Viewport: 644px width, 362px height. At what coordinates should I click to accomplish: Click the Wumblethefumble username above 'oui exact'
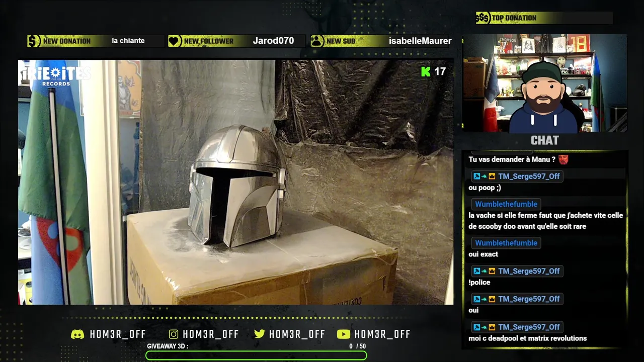tap(506, 243)
